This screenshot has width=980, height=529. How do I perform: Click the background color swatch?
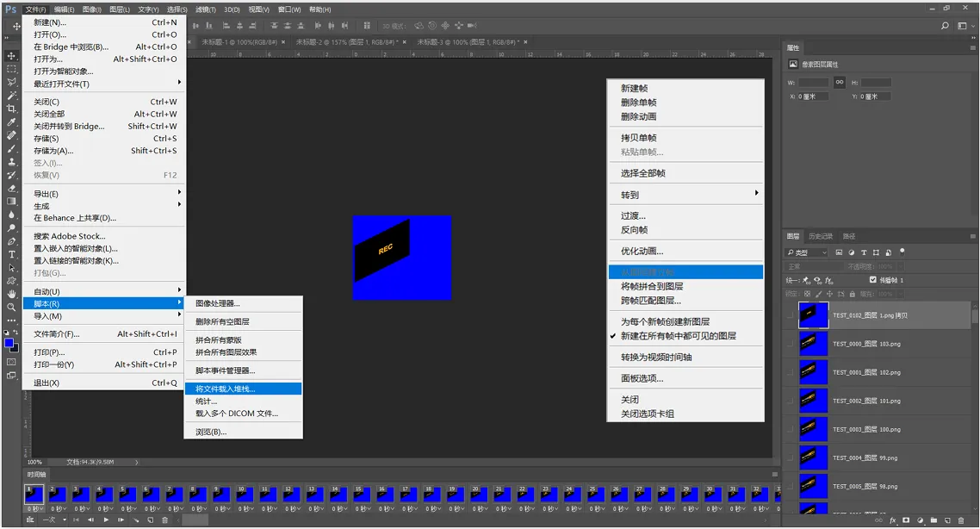point(15,348)
